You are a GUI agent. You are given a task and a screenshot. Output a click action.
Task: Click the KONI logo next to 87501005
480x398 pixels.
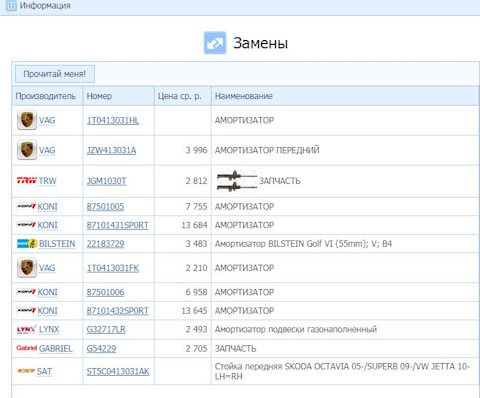click(26, 206)
